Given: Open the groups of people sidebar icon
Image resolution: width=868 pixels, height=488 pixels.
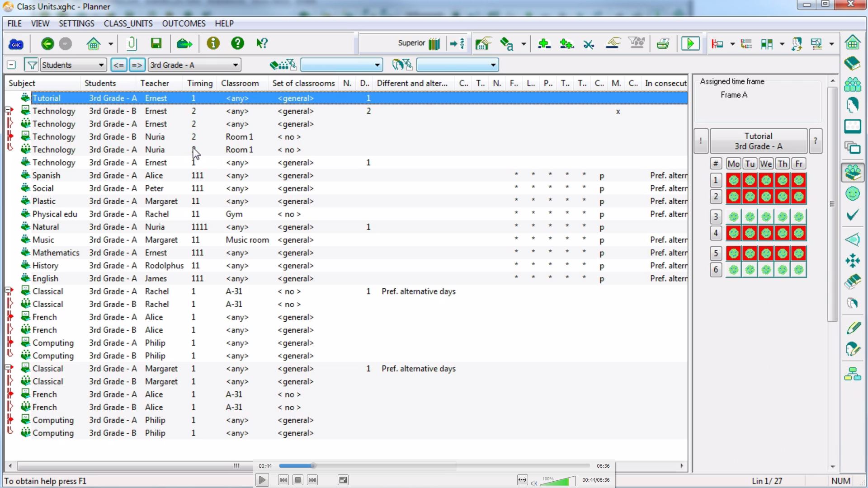Looking at the screenshot, I should pos(853,84).
